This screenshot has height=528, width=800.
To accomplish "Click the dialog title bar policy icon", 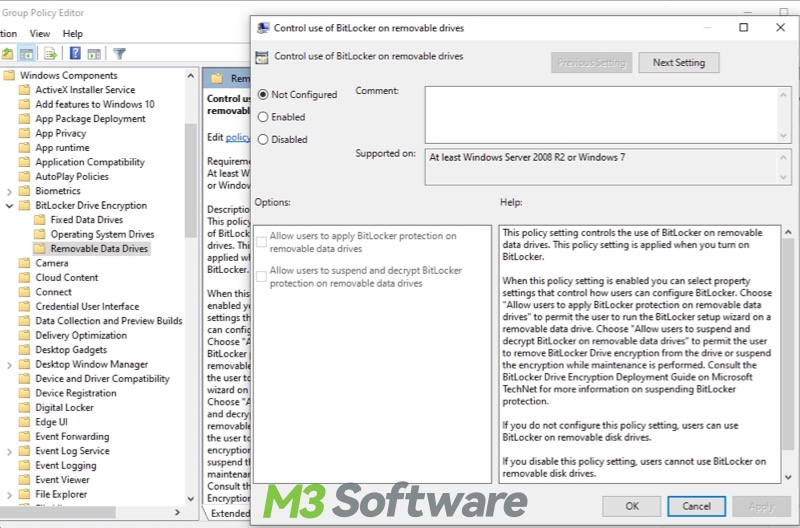I will 263,28.
